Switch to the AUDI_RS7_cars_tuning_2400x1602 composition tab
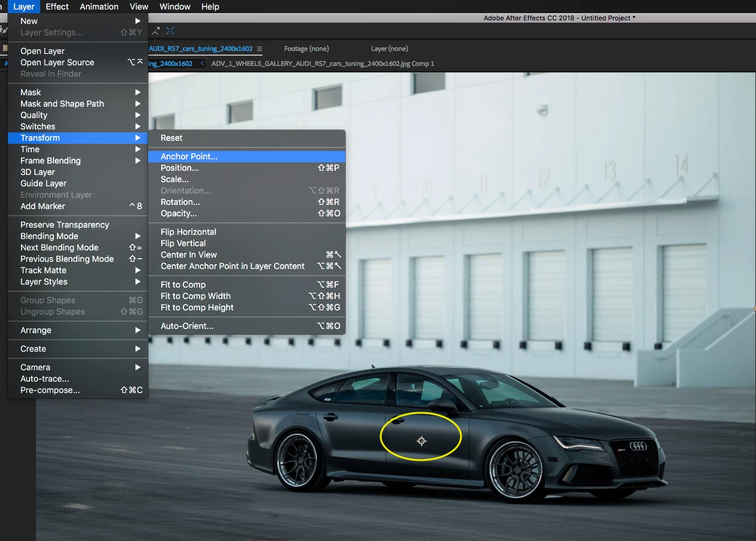Screen dimensions: 756x541 pos(201,49)
